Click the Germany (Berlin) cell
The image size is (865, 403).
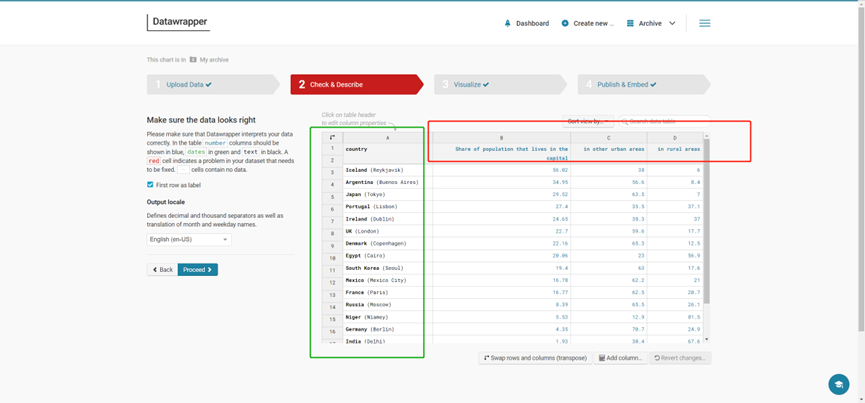[387, 329]
